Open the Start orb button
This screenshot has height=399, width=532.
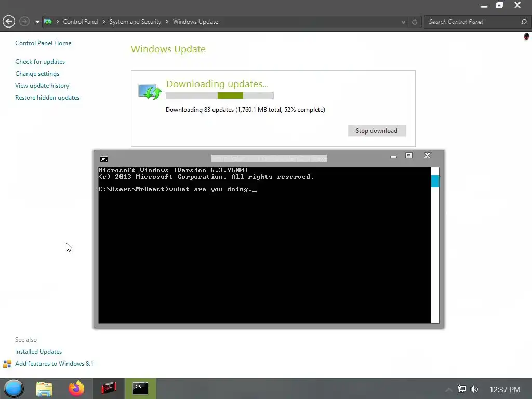14,389
